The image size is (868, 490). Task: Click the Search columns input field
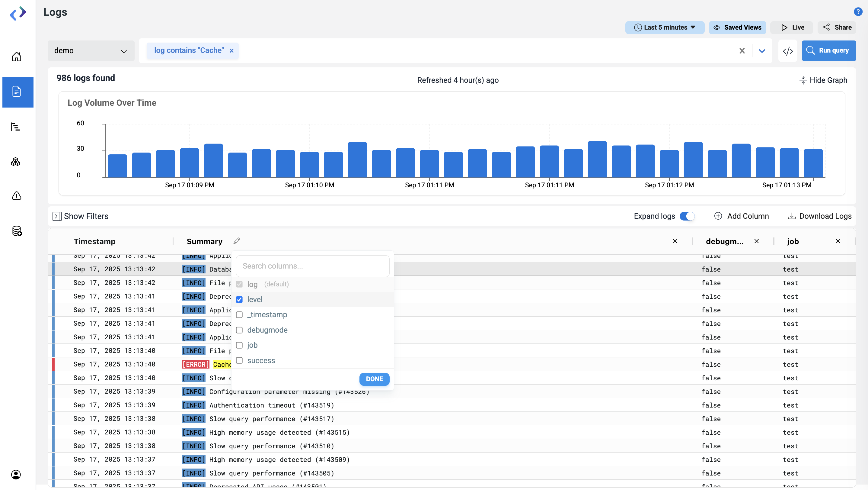point(312,266)
